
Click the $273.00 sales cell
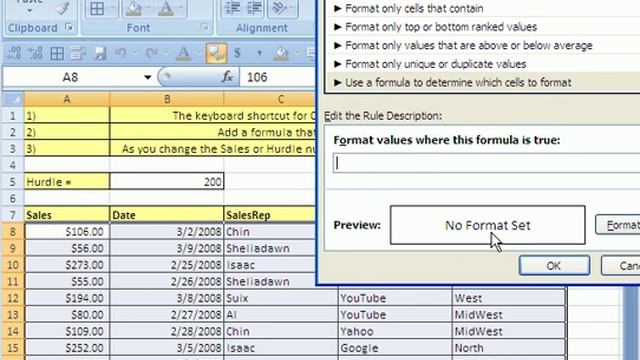(67, 265)
